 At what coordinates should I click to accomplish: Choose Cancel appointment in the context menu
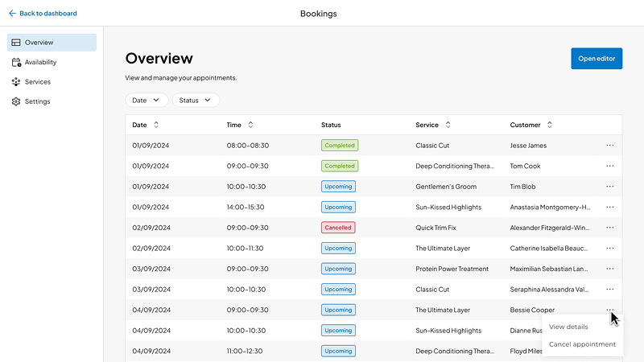(582, 344)
